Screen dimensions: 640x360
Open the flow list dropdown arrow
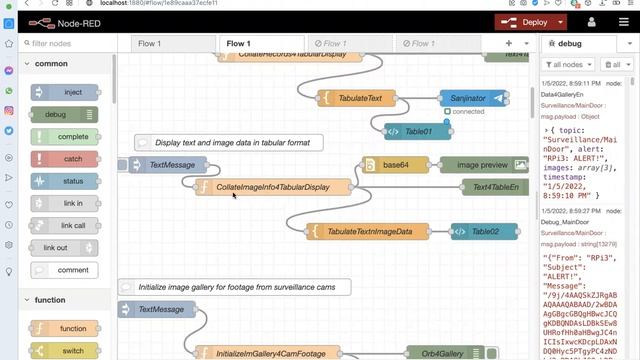(x=527, y=43)
